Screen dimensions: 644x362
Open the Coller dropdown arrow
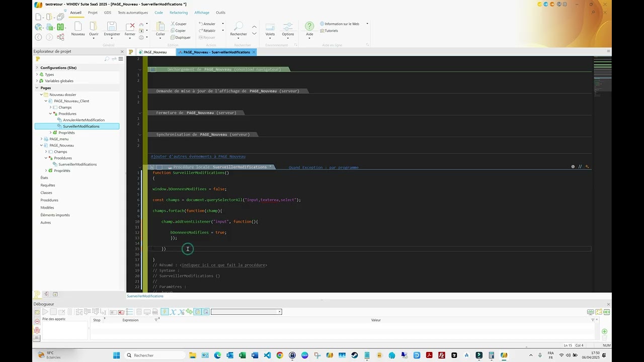160,38
